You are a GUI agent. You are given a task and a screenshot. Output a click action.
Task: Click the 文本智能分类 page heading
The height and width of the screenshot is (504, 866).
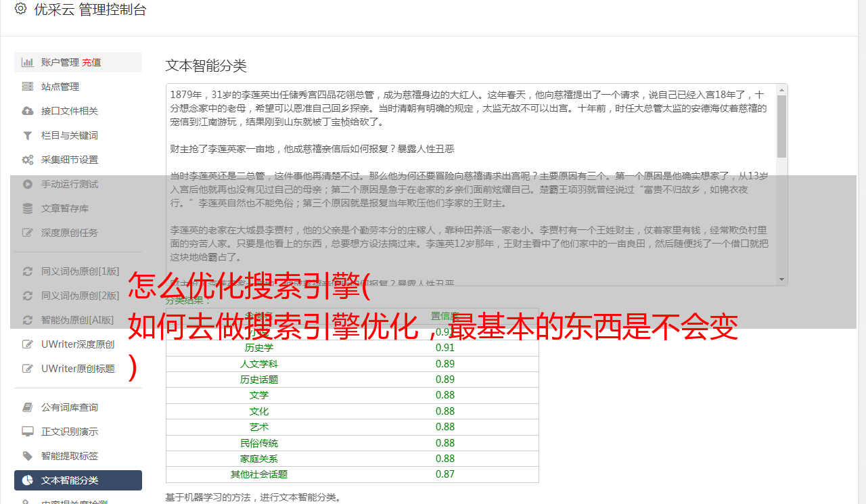tap(206, 66)
